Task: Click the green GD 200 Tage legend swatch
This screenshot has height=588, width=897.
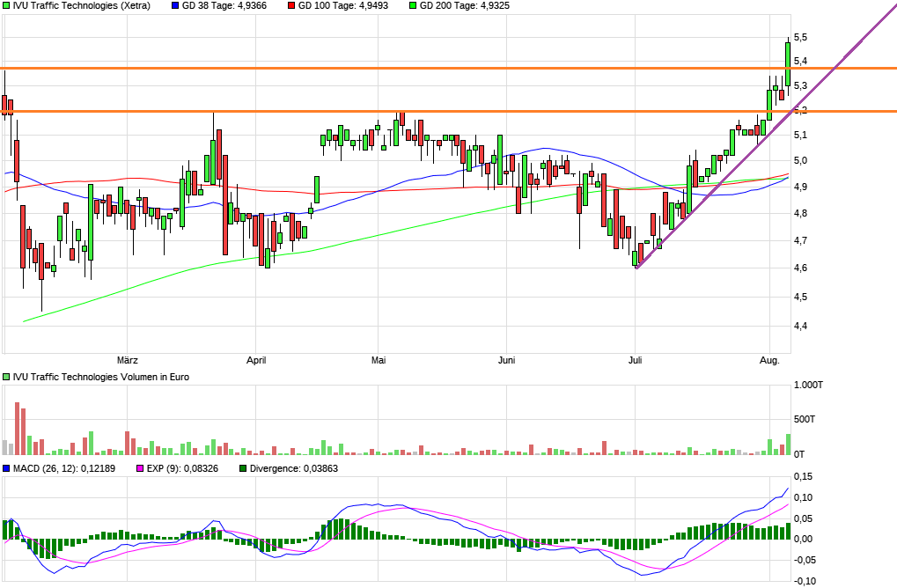Action: pyautogui.click(x=413, y=5)
